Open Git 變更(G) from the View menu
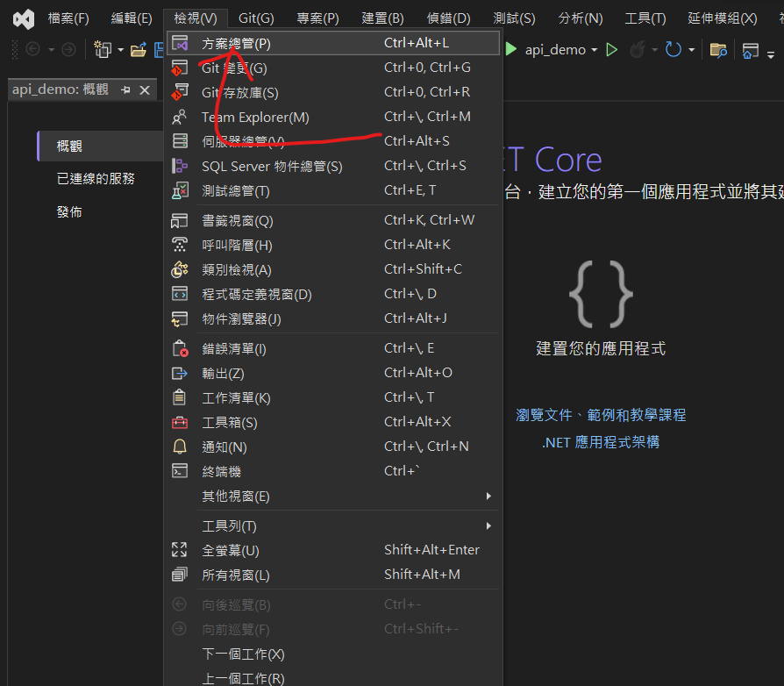The height and width of the screenshot is (686, 784). pos(333,68)
